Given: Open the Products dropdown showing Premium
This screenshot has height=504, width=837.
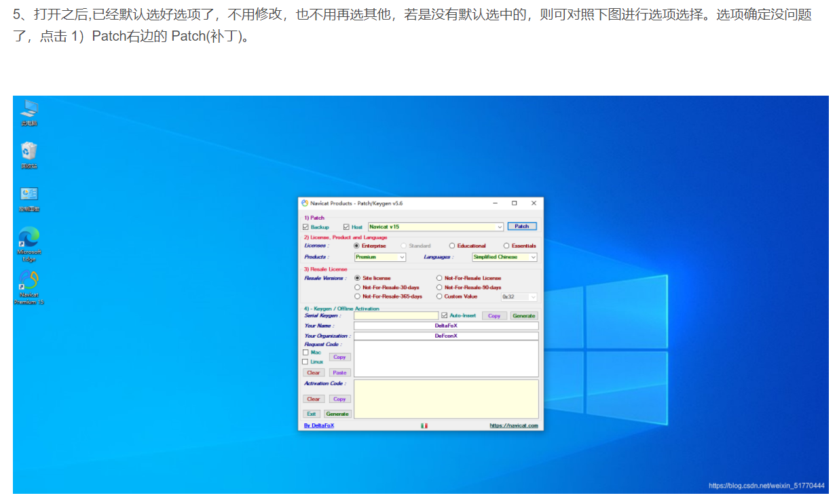Looking at the screenshot, I should click(380, 257).
